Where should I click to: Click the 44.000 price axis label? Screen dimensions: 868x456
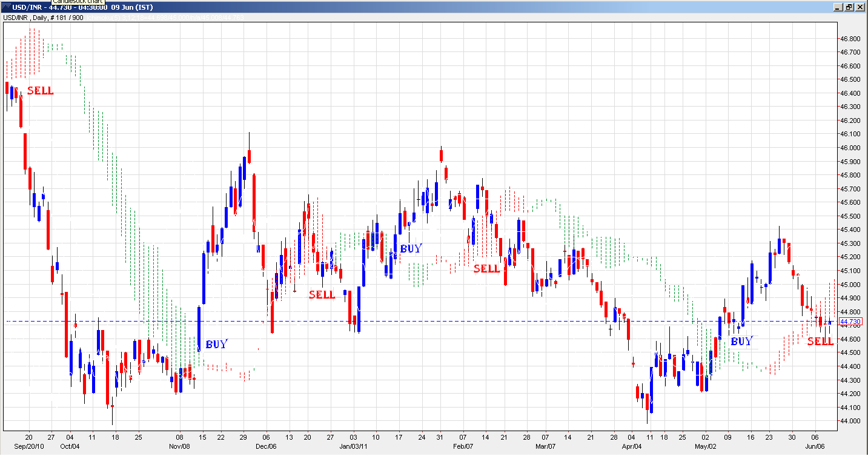click(850, 421)
